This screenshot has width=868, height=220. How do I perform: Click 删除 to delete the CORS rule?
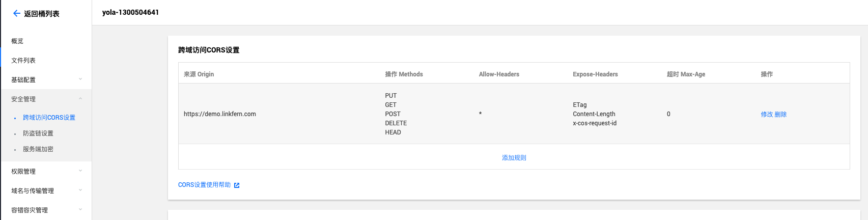tap(781, 115)
